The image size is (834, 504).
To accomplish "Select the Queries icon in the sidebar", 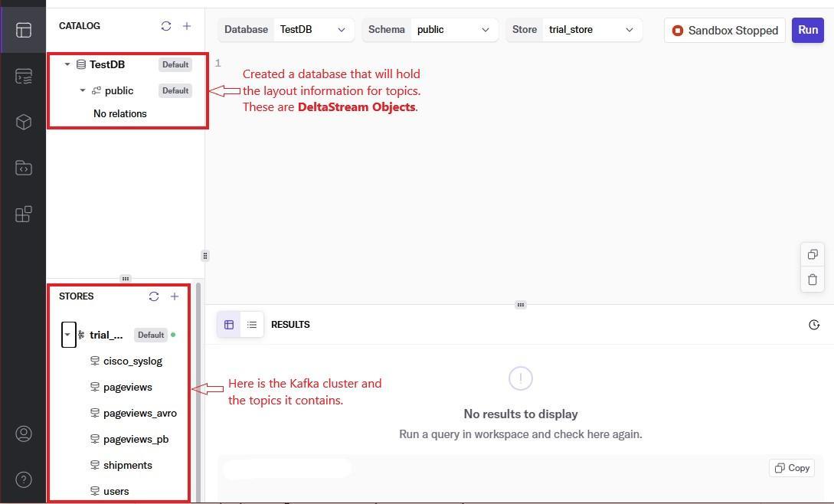I will click(x=24, y=76).
